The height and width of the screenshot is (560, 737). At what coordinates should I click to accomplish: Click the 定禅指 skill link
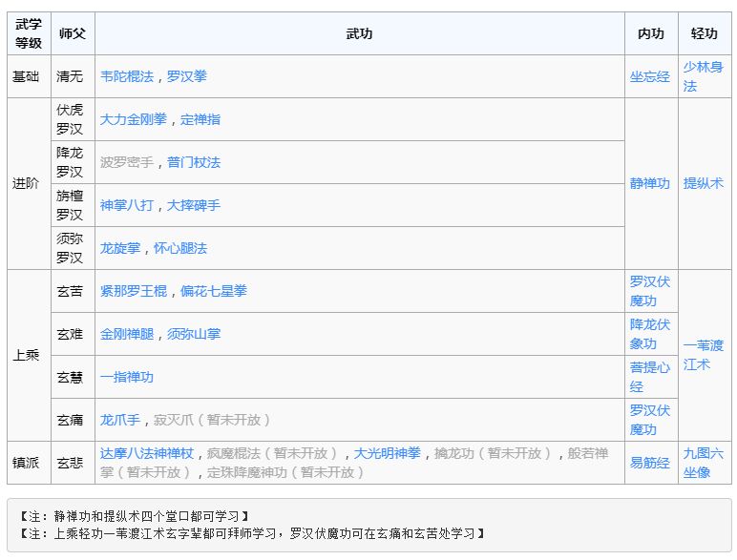(200, 119)
